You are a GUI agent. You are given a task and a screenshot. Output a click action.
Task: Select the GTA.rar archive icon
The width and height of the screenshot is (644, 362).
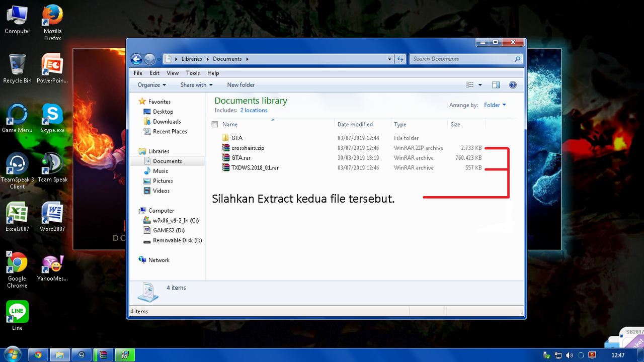click(x=226, y=158)
